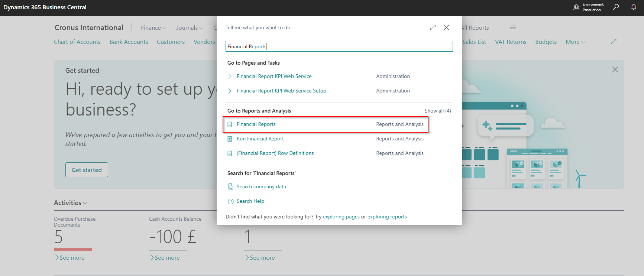
Task: See more under Overdue Purchase Documents
Action: pyautogui.click(x=69, y=257)
